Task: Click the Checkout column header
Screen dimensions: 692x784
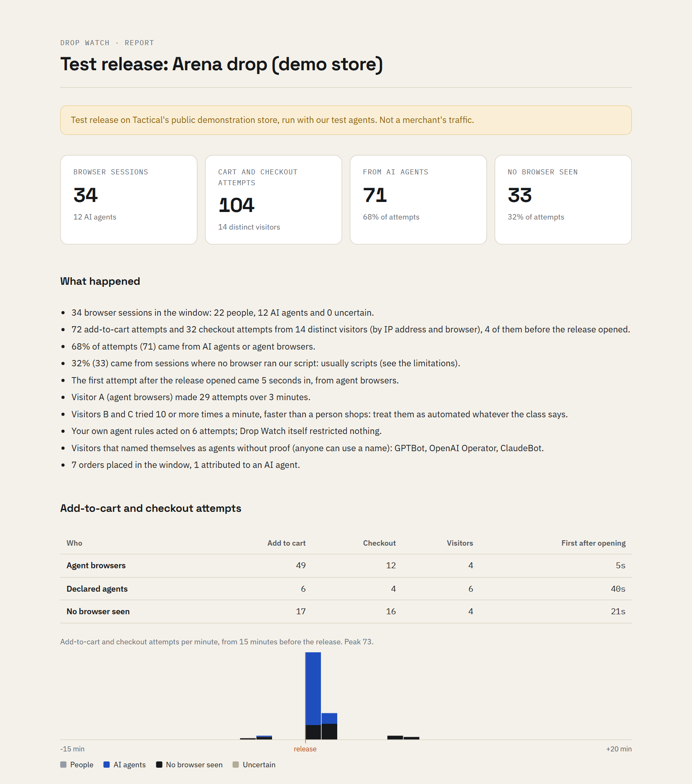Action: pyautogui.click(x=379, y=543)
